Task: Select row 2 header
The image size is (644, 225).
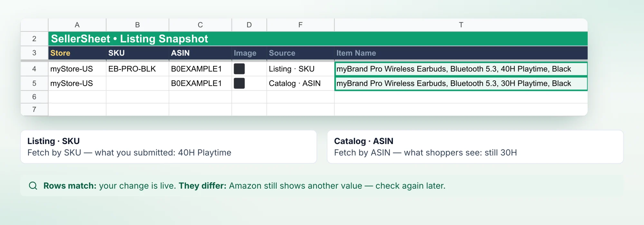Action: click(x=34, y=39)
